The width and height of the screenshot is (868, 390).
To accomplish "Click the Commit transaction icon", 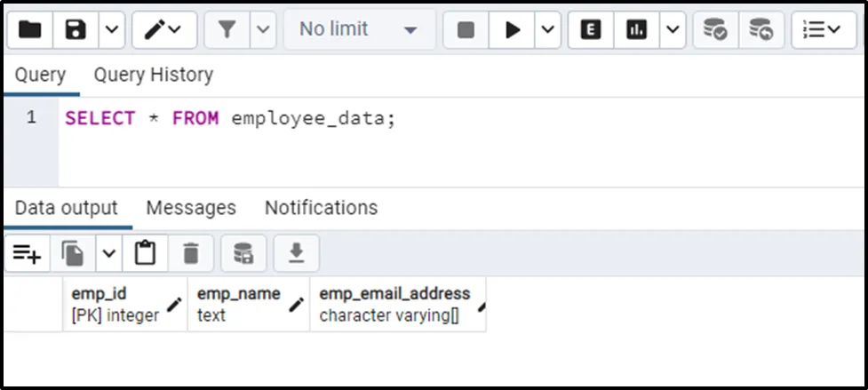I will (715, 30).
